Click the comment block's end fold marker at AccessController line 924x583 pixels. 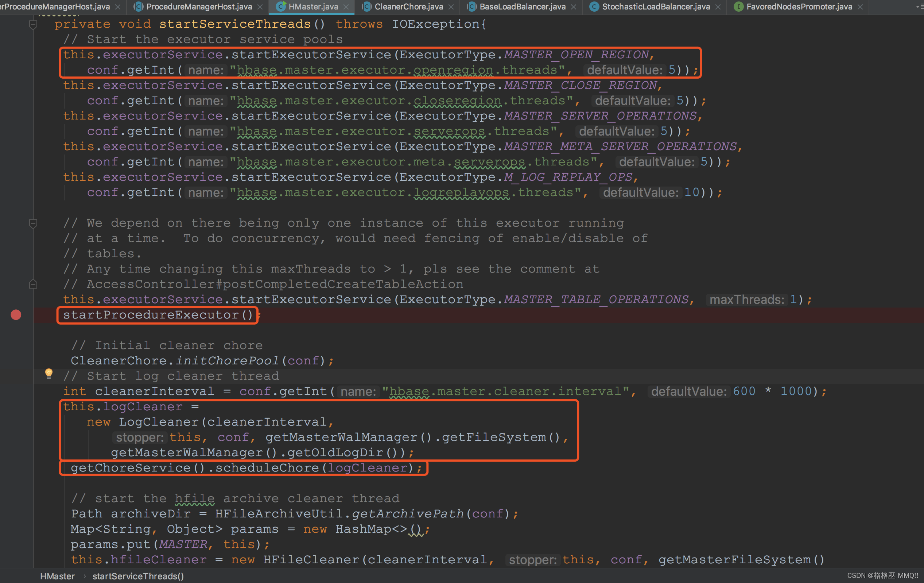34,284
